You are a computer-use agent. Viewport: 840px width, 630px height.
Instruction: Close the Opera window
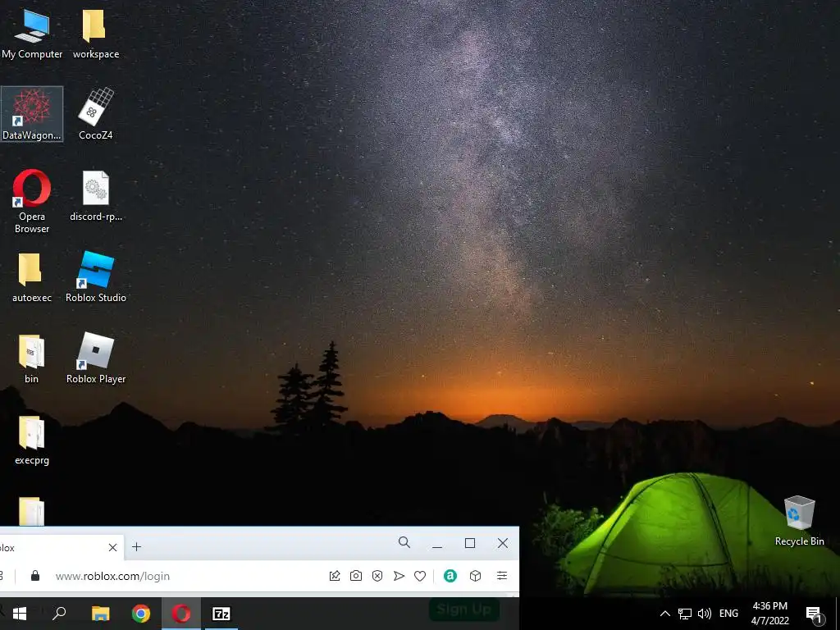point(503,543)
